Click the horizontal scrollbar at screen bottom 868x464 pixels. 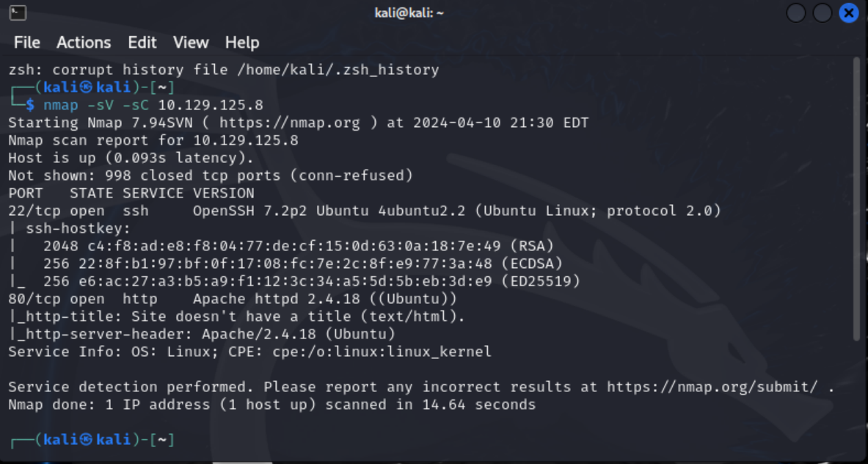point(242,461)
